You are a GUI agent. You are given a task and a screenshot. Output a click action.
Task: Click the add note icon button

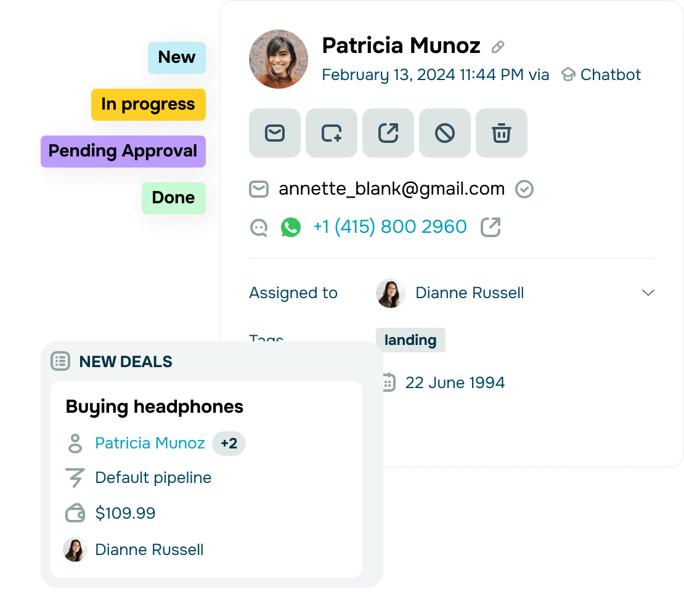(x=331, y=133)
